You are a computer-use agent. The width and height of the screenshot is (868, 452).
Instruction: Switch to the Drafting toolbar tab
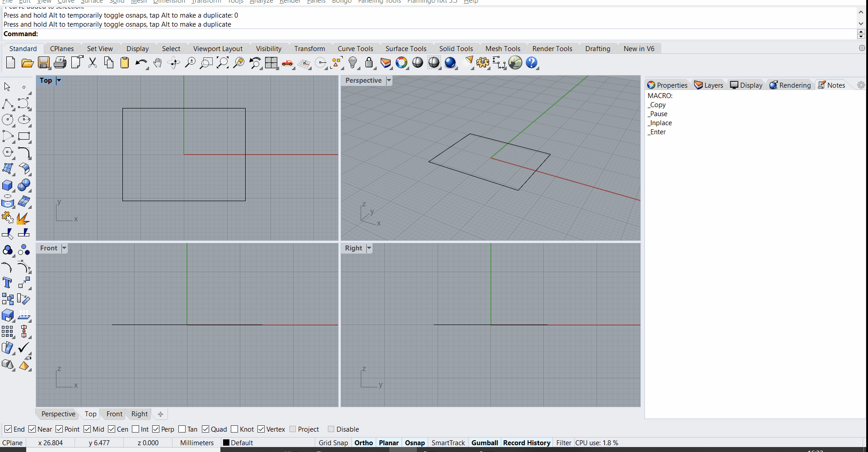[x=597, y=49]
